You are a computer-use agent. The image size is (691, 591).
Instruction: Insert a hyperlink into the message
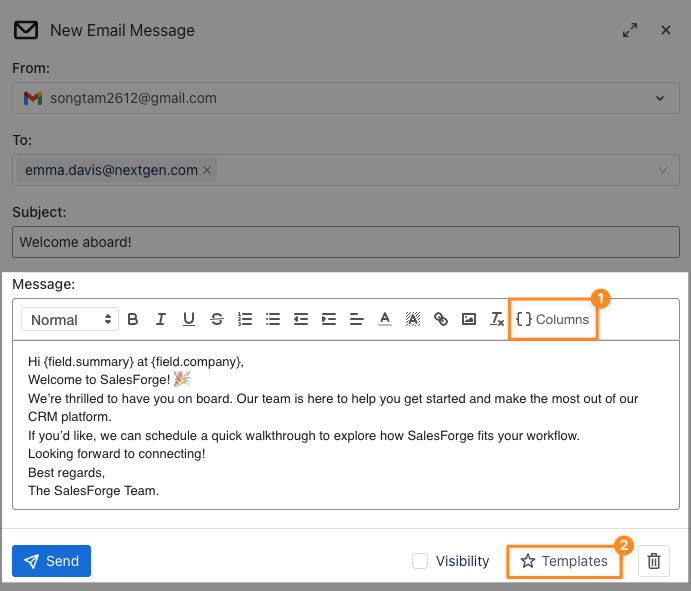pos(441,320)
